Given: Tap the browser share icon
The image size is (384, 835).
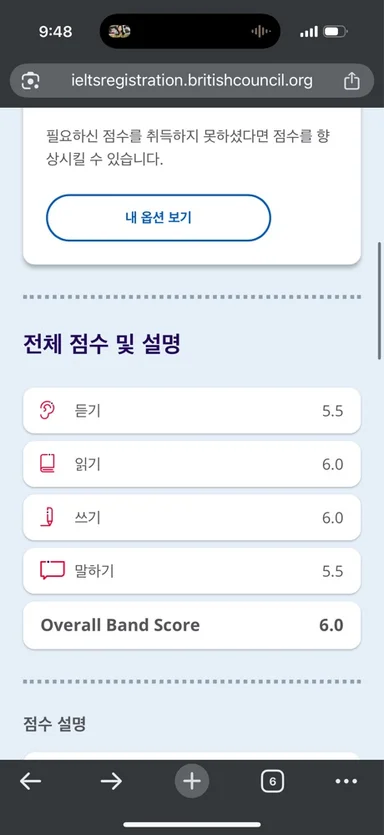Looking at the screenshot, I should point(352,81).
